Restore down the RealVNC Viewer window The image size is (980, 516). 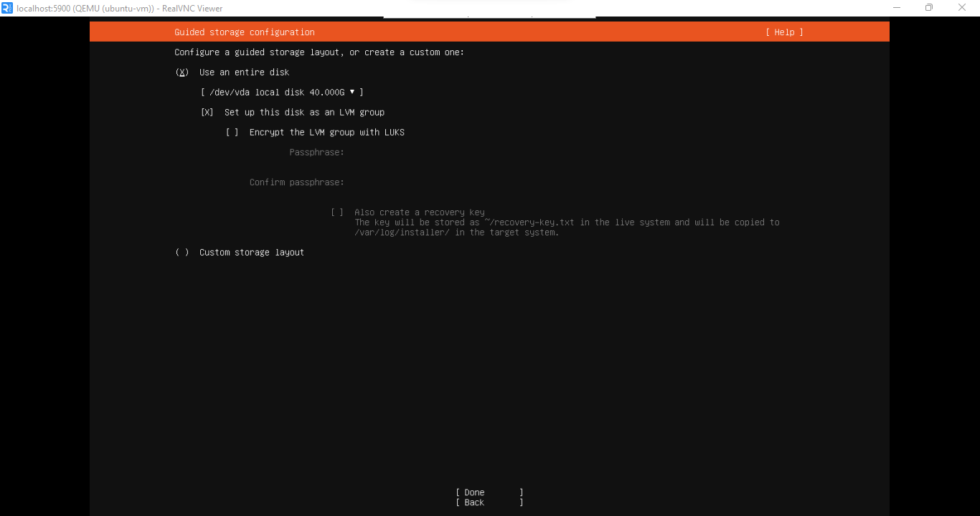929,8
